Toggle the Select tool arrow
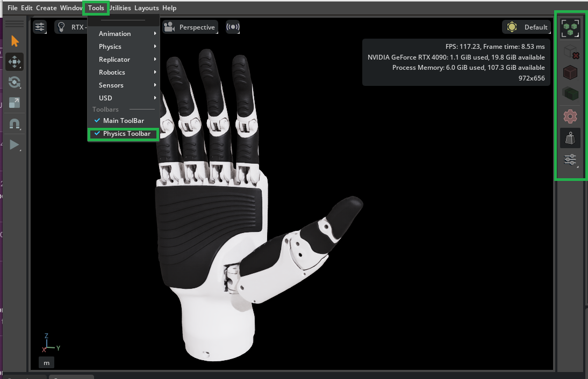Viewport: 588px width, 379px height. (x=15, y=41)
